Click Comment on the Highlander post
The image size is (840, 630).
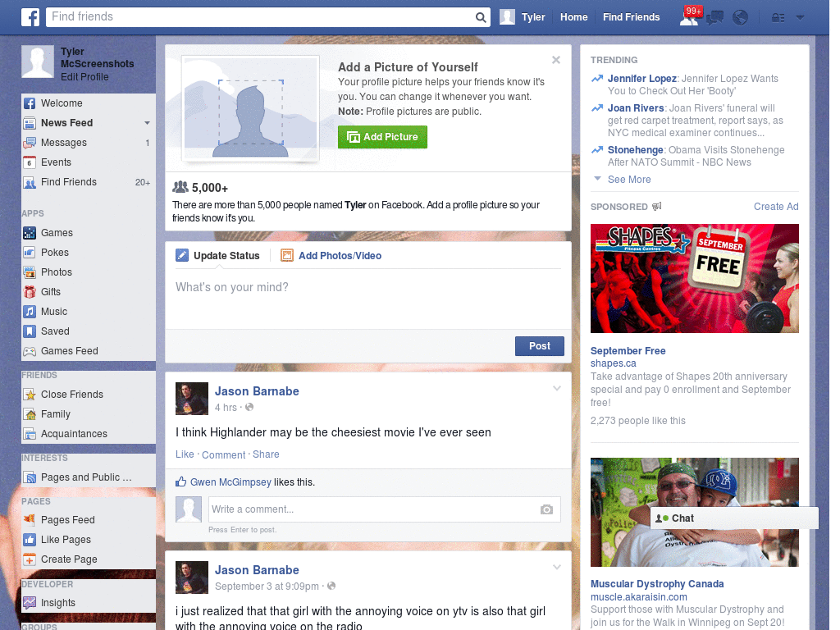pos(223,454)
